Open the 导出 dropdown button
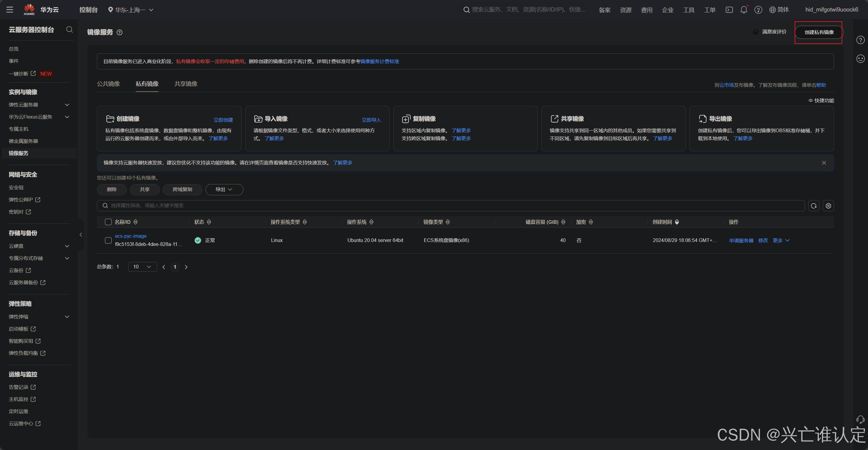The image size is (868, 450). click(224, 190)
